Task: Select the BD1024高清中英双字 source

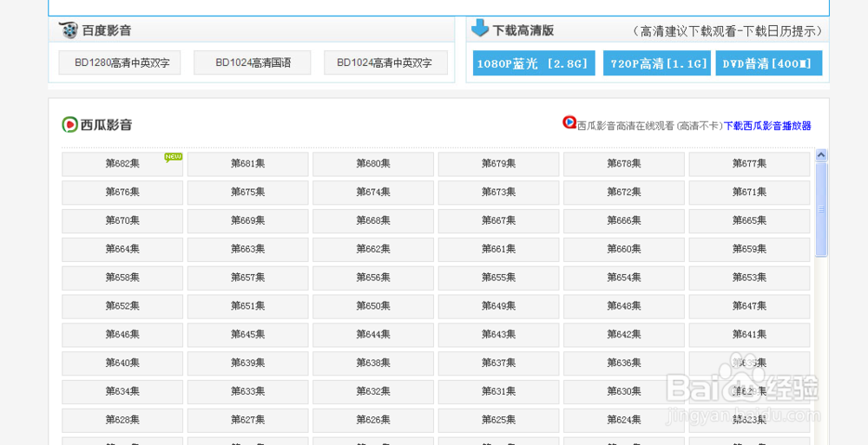Action: 385,62
